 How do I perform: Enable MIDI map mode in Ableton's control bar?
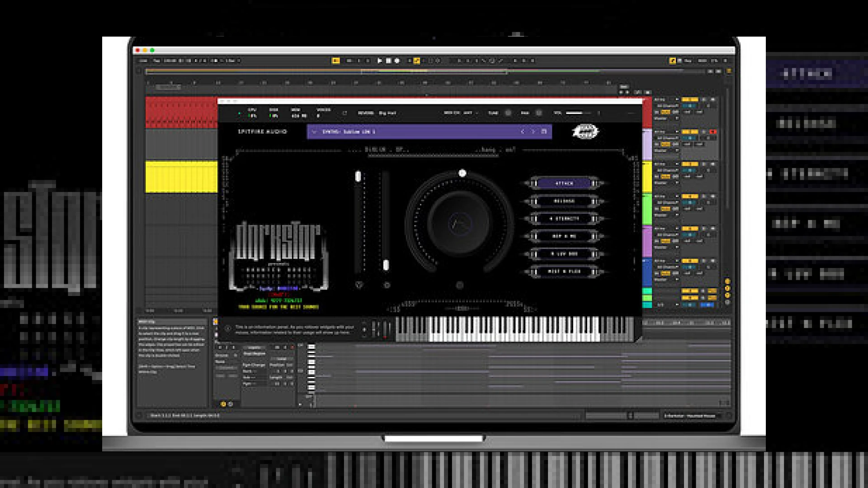tap(702, 61)
